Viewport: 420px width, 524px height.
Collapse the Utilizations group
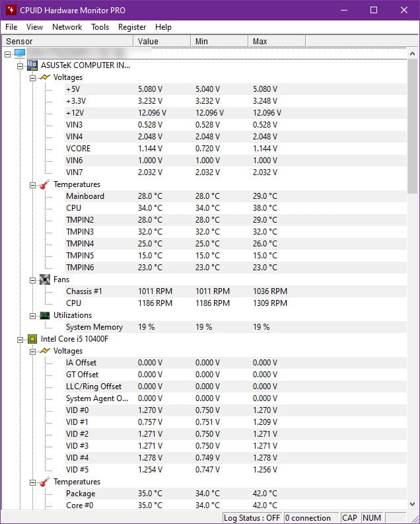32,316
